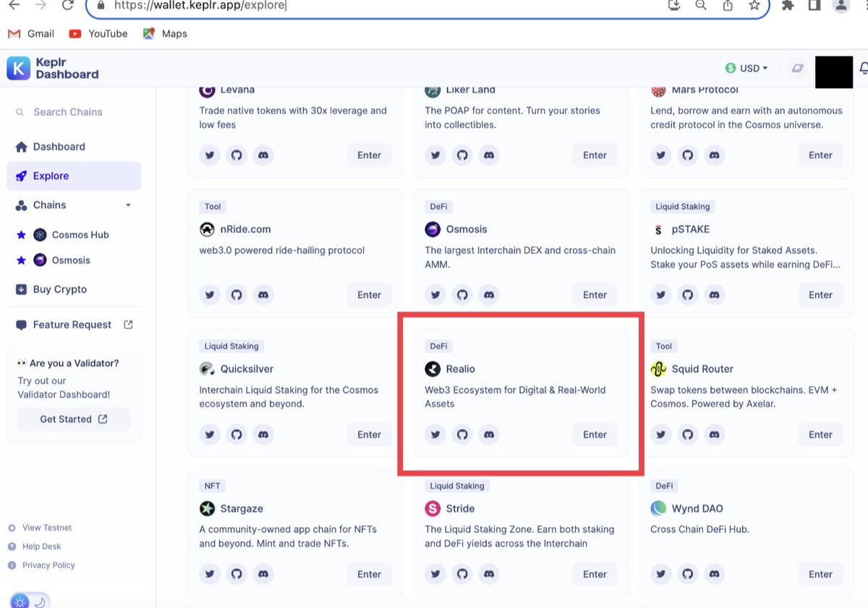The width and height of the screenshot is (868, 608).
Task: Click Enter on Realio card
Action: (x=595, y=434)
